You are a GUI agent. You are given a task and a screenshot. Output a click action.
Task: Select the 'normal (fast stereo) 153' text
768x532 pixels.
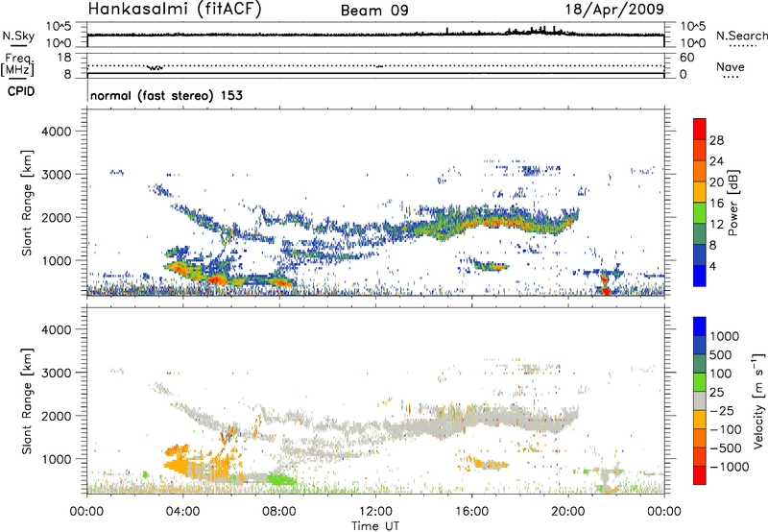point(166,95)
